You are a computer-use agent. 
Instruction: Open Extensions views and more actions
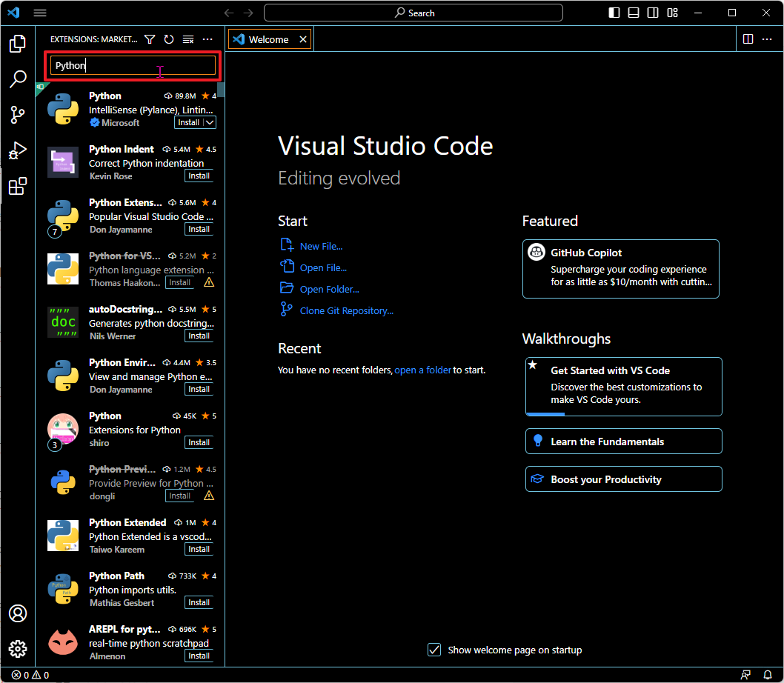tap(207, 39)
